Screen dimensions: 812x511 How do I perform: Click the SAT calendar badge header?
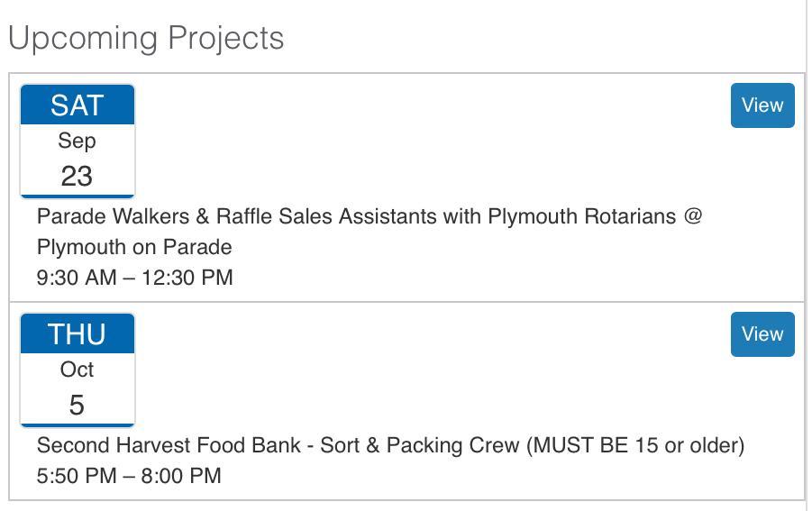(x=77, y=105)
